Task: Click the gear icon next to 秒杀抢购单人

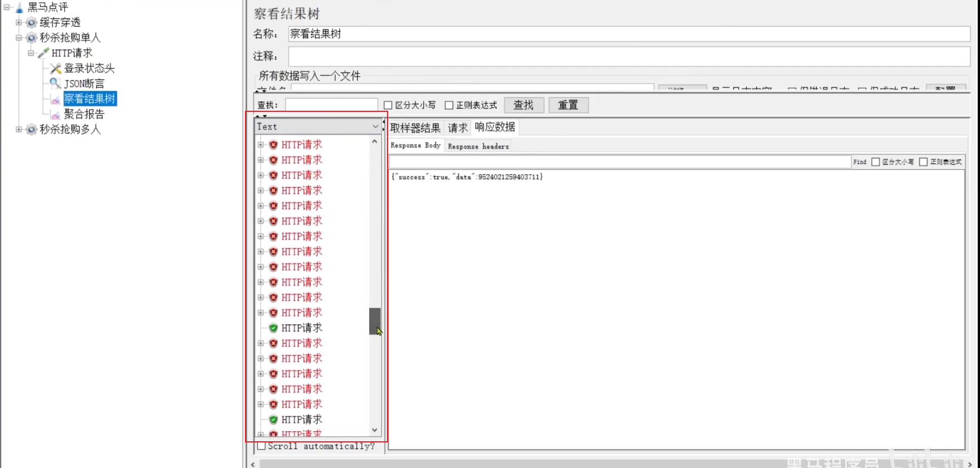Action: coord(32,38)
